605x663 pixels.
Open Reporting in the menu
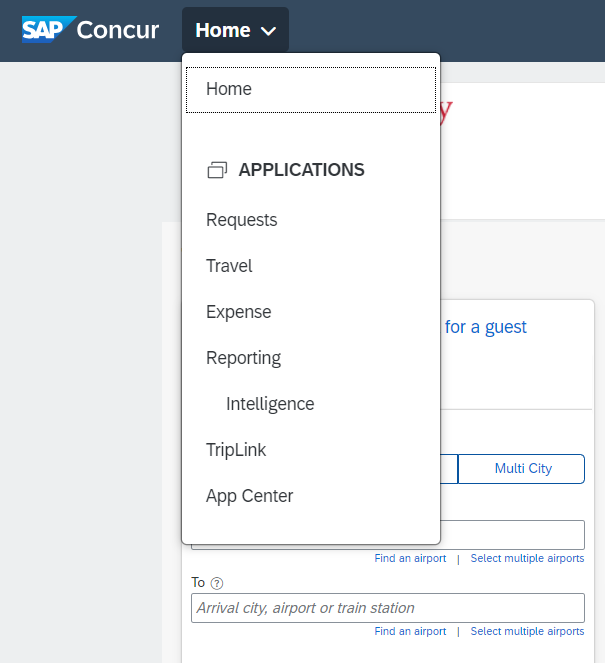pyautogui.click(x=243, y=358)
